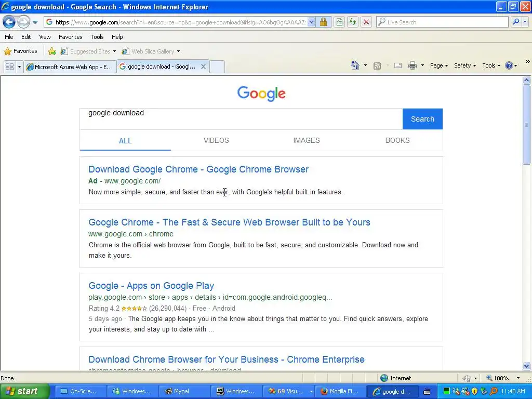Click the RSS feeds icon
Viewport: 532px width, 399px height.
click(x=377, y=66)
